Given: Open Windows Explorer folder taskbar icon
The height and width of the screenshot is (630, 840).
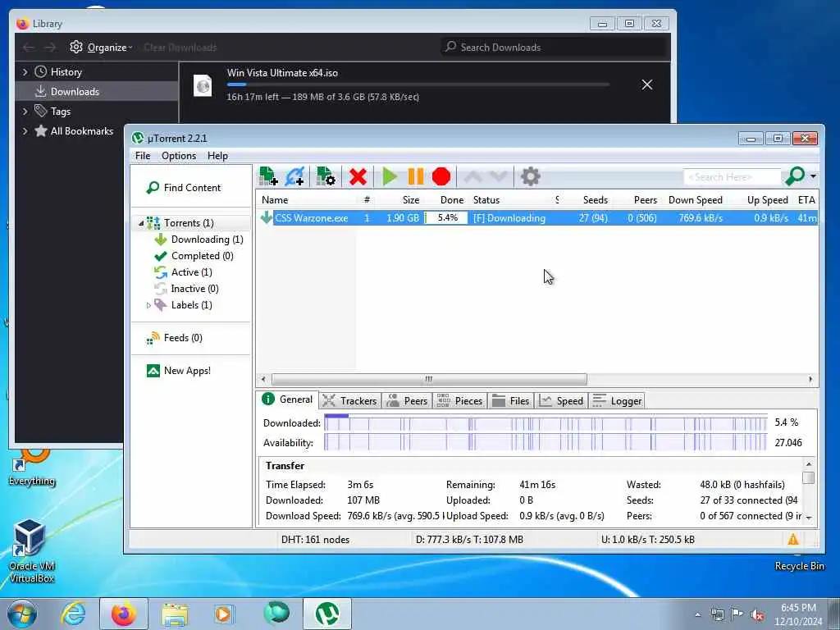Looking at the screenshot, I should 175,614.
